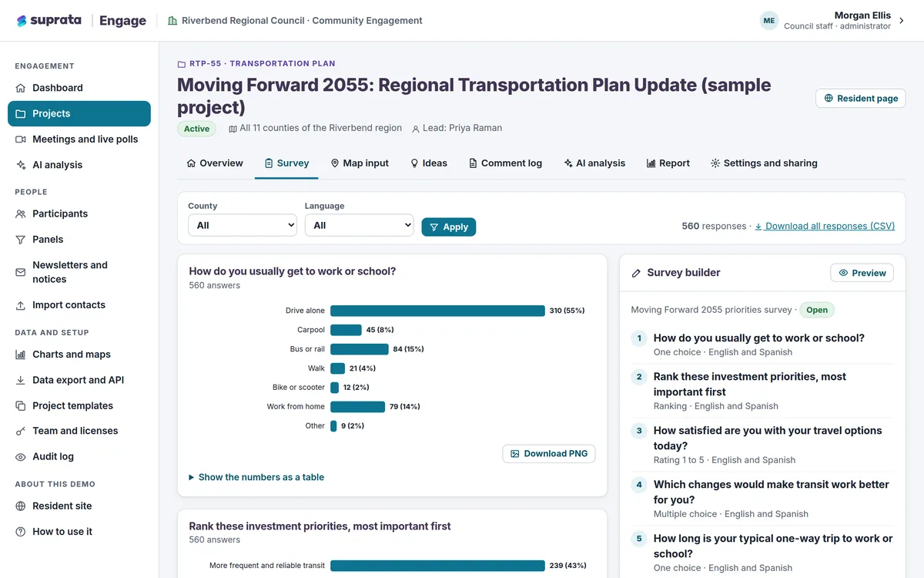Click the RTP-55 Transportation Plan breadcrumb
The width and height of the screenshot is (924, 578).
click(256, 63)
